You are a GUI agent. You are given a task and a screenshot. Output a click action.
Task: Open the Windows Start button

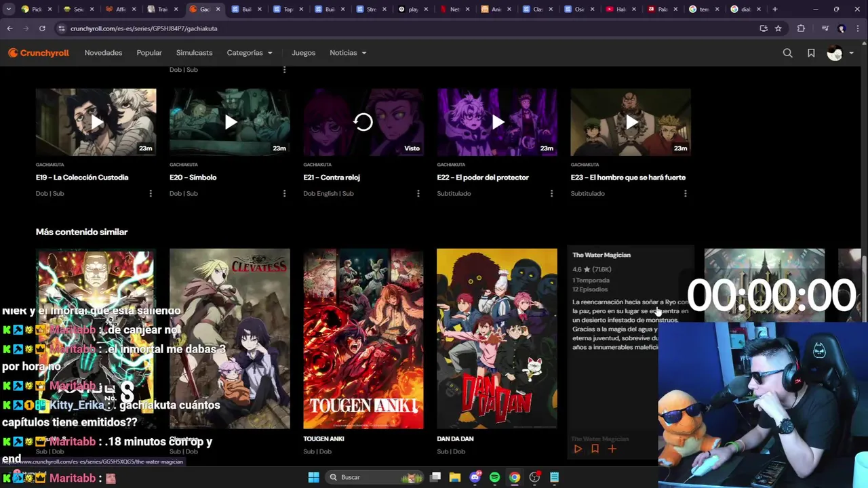[313, 477]
